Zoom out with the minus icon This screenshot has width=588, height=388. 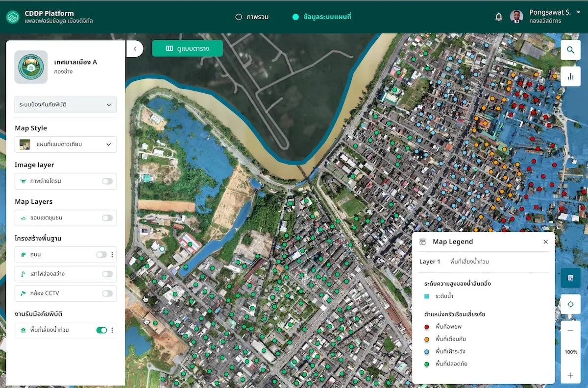point(570,331)
